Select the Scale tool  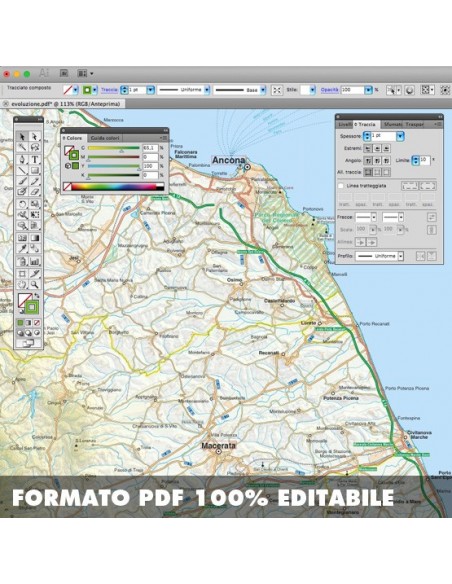coord(35,204)
